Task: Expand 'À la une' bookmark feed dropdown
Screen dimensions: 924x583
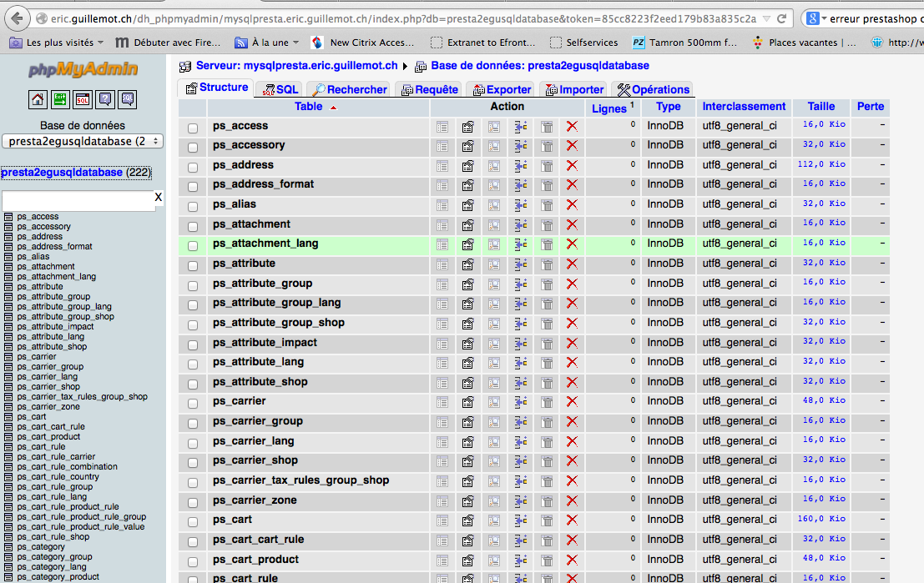Action: point(295,43)
